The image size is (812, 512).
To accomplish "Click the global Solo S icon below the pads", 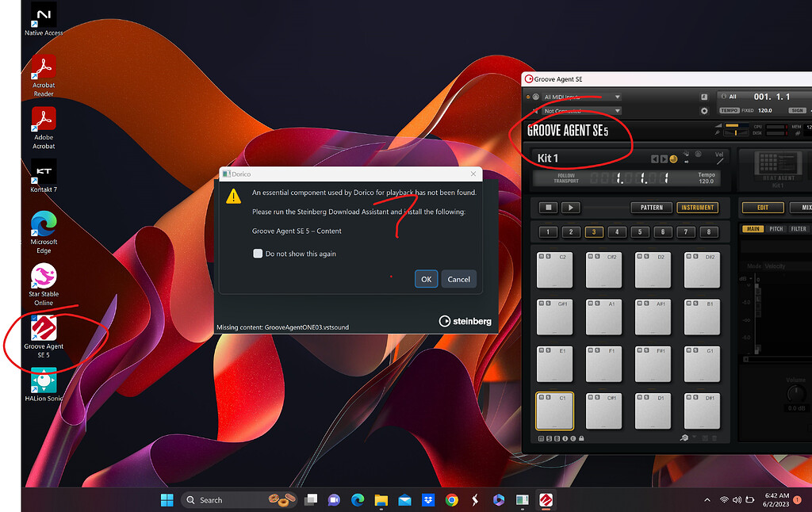I will coord(549,438).
